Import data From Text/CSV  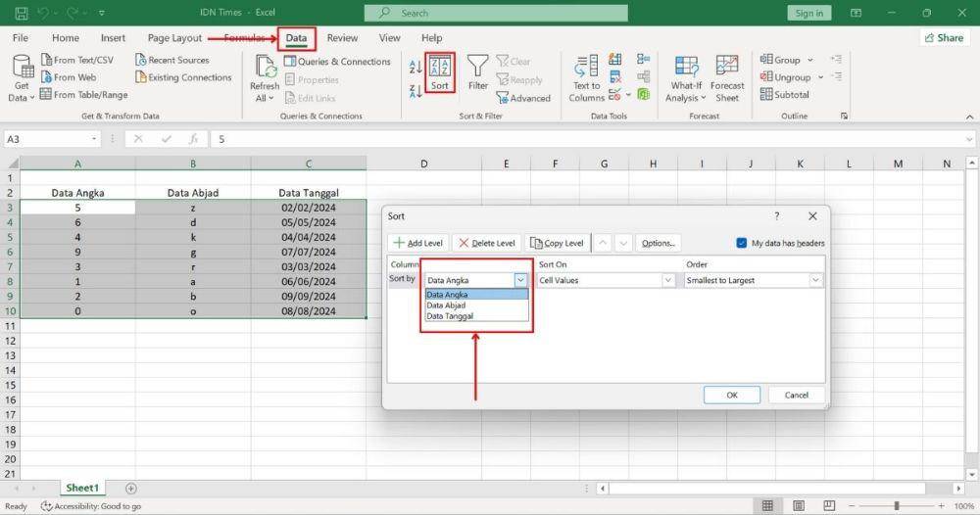pos(77,60)
